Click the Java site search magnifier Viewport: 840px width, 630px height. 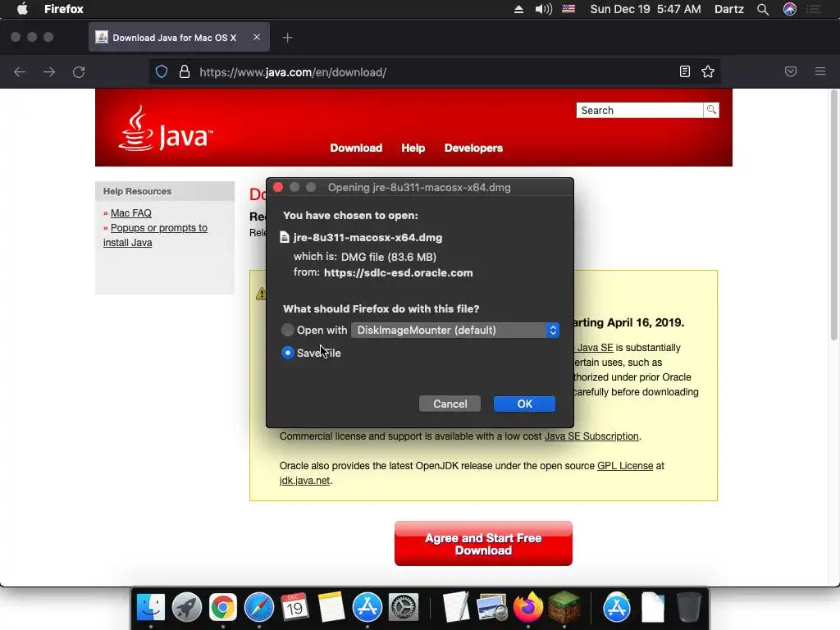tap(711, 110)
